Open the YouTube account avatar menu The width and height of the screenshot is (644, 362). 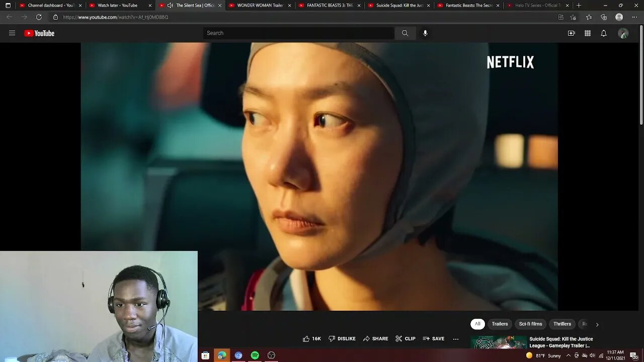pyautogui.click(x=623, y=33)
